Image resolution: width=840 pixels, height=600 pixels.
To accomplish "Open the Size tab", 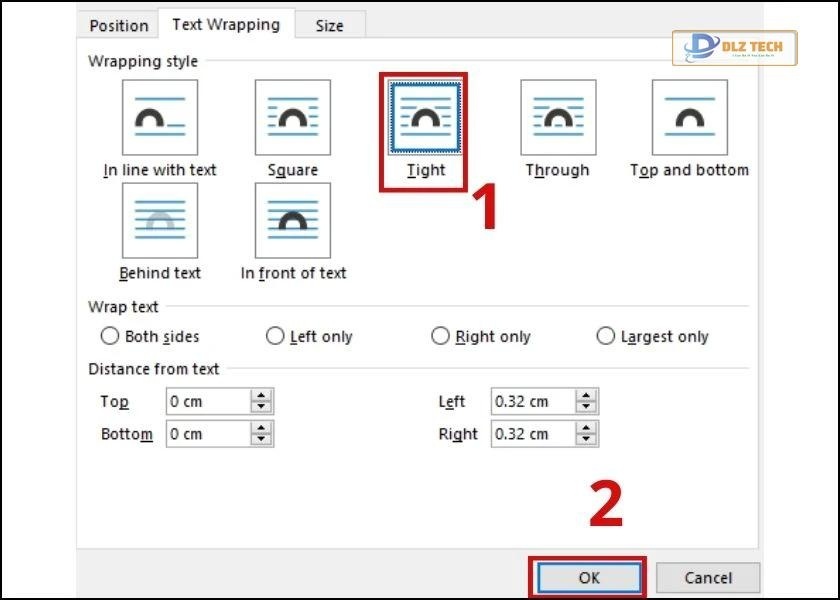I will click(x=329, y=25).
